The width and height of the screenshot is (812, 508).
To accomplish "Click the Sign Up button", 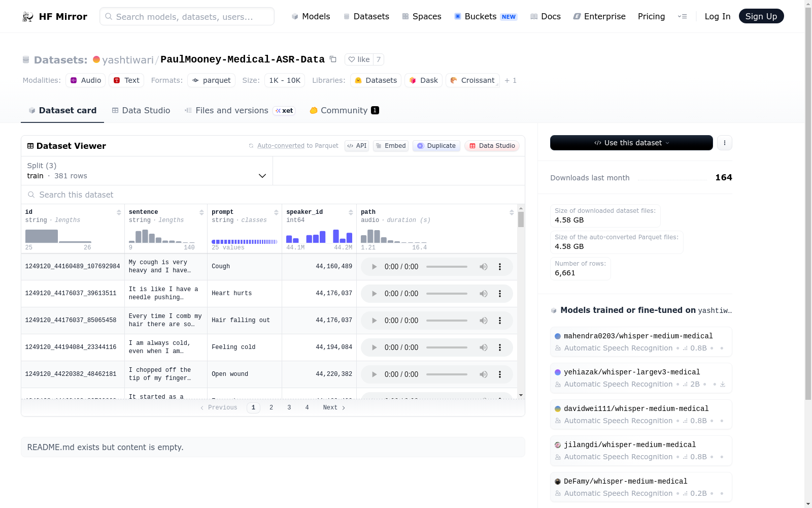I will (x=761, y=16).
